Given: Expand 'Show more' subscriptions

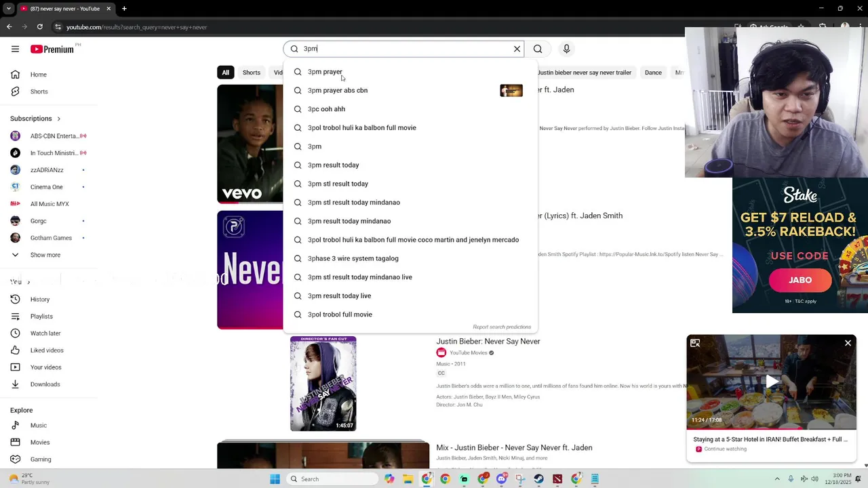Looking at the screenshot, I should click(45, 255).
